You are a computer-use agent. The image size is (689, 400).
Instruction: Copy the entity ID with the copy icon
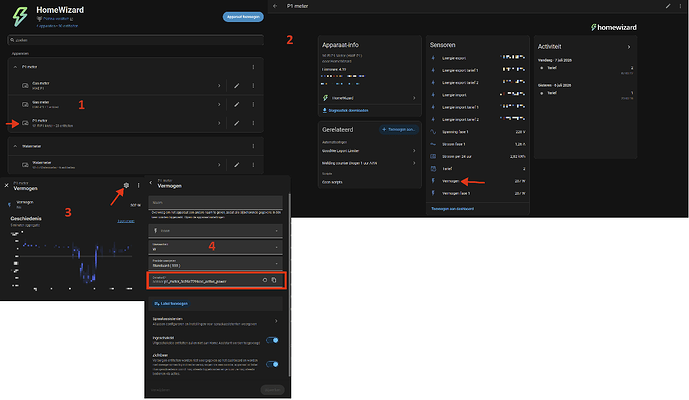[274, 280]
